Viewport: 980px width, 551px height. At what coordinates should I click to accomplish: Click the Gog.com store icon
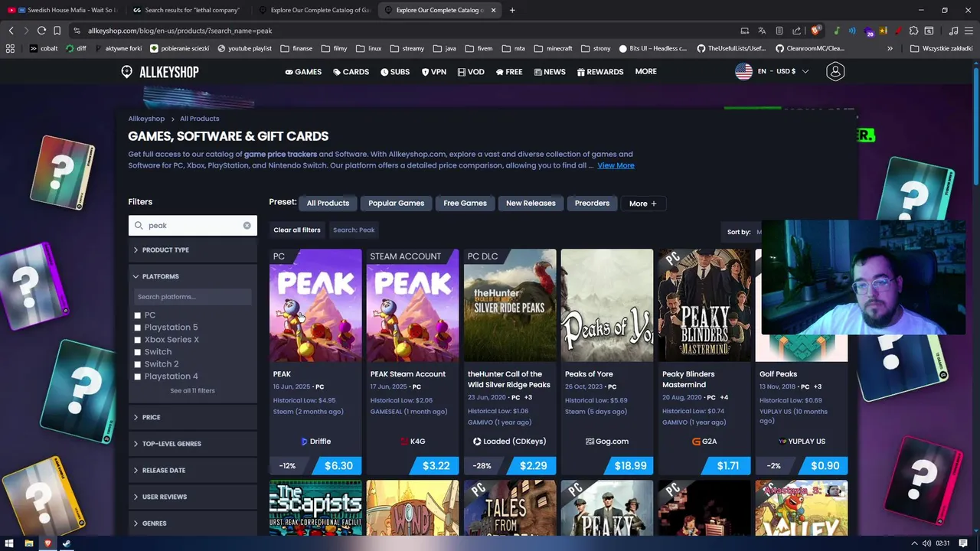coord(590,442)
